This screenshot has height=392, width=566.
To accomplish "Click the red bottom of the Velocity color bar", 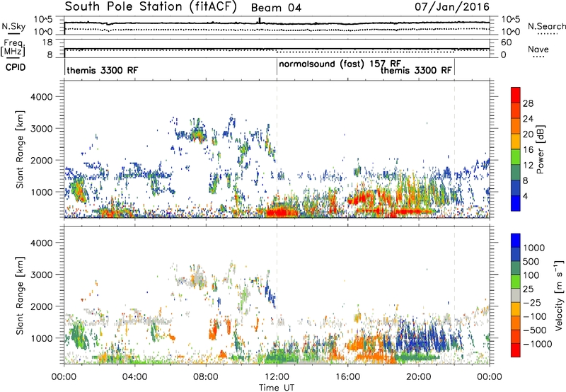I will tap(516, 350).
